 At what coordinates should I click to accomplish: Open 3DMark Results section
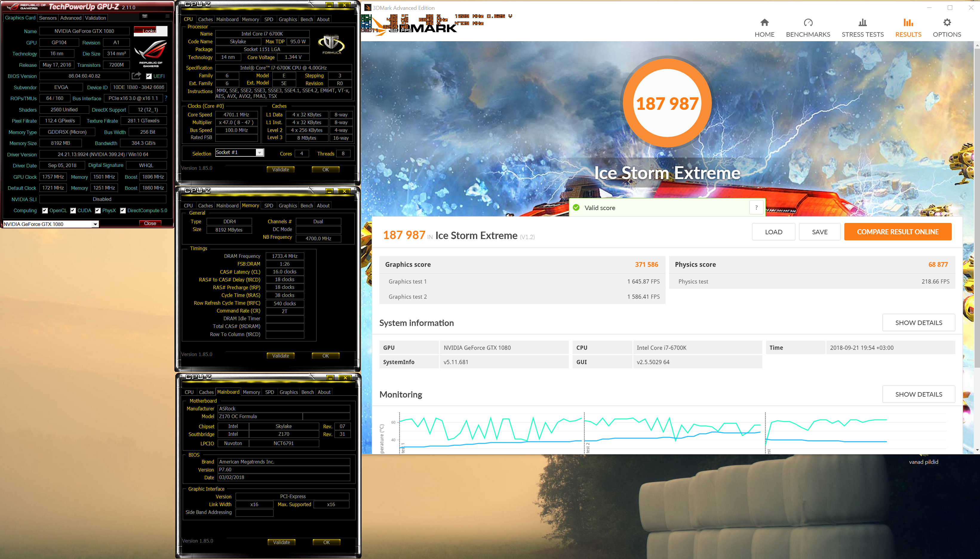click(908, 28)
